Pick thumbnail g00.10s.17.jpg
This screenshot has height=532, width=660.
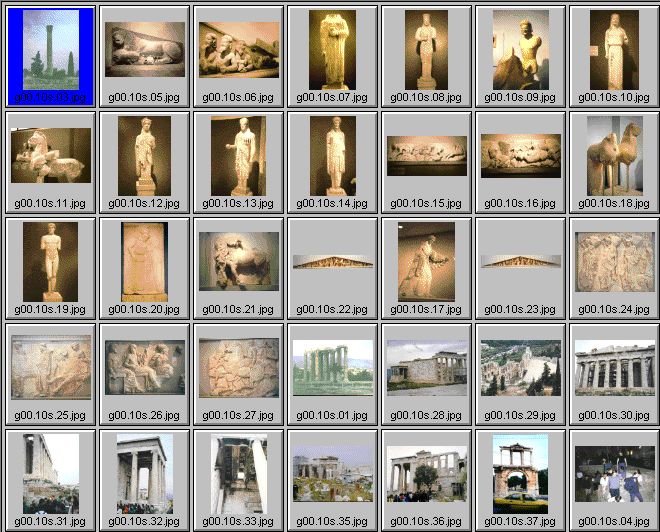tap(426, 261)
